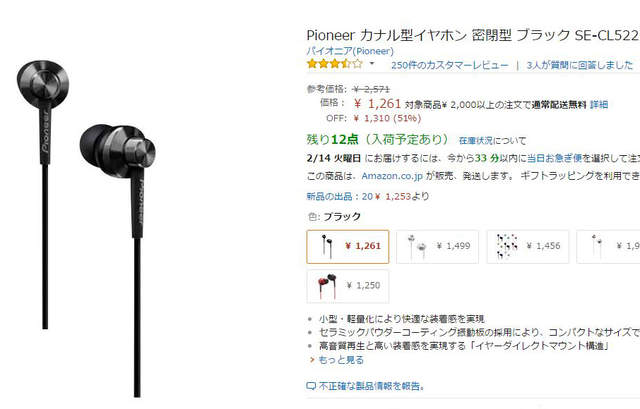Select white color swatch ¥1,499
This screenshot has height=409, width=640.
point(437,247)
